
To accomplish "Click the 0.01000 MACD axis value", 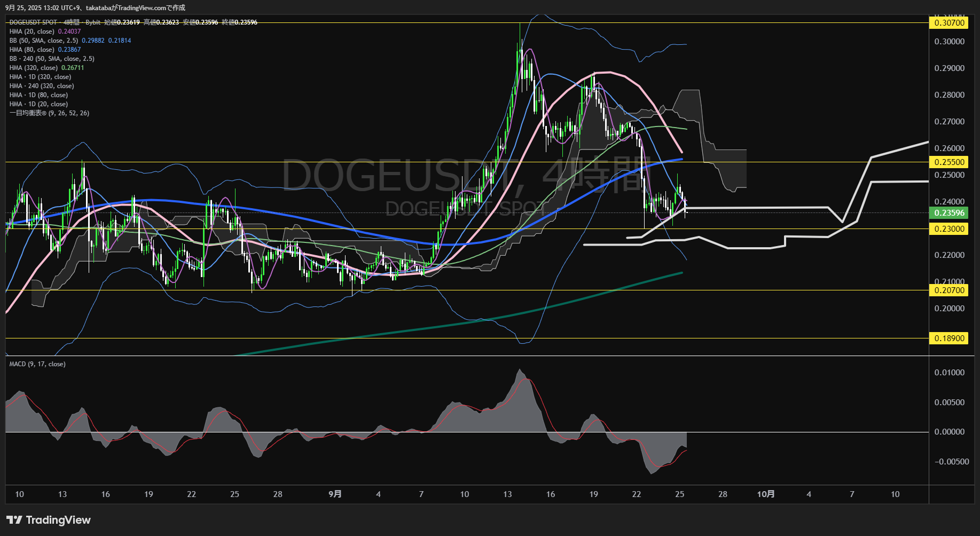I will pyautogui.click(x=949, y=373).
